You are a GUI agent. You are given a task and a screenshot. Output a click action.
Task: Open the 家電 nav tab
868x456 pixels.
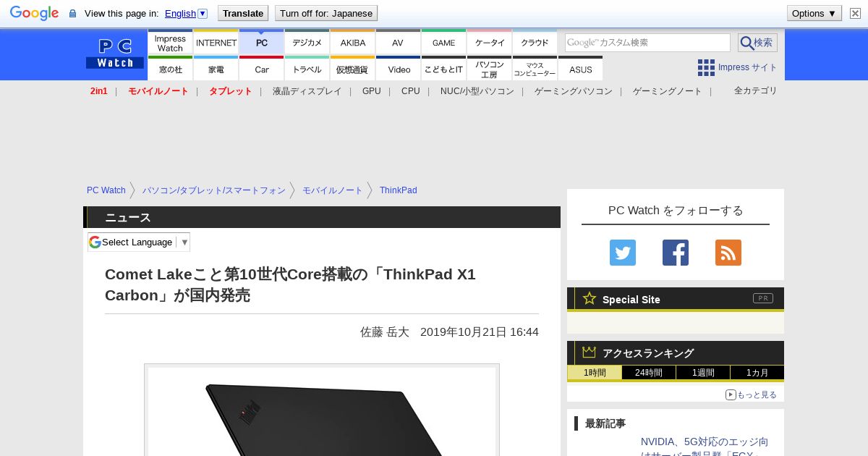[x=216, y=69]
